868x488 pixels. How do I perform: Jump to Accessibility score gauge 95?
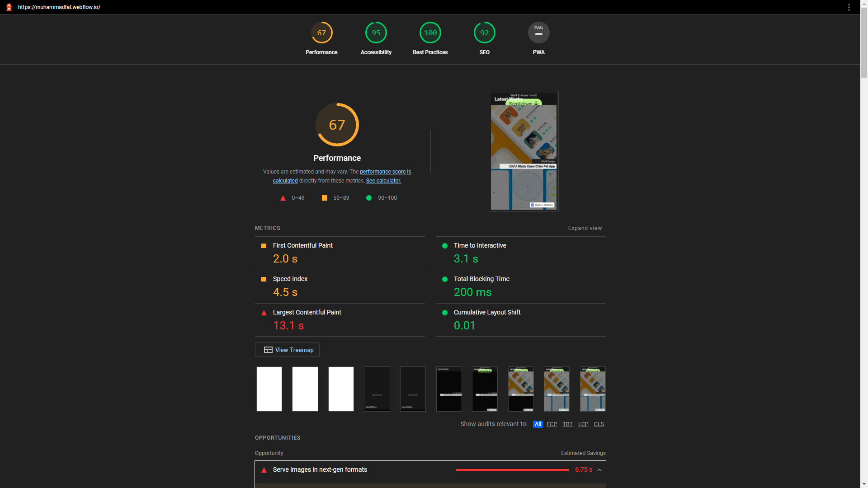click(376, 33)
